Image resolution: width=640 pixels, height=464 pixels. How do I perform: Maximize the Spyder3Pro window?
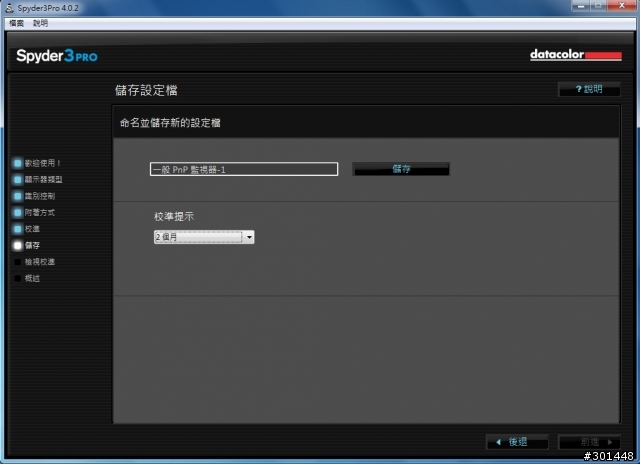tap(598, 6)
